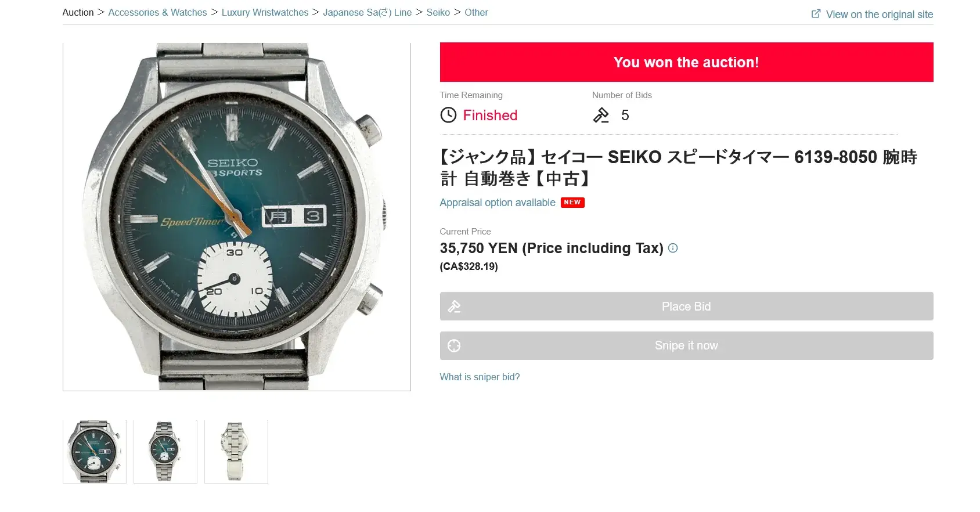
Task: Select the third bracelet back thumbnail
Action: (x=236, y=452)
